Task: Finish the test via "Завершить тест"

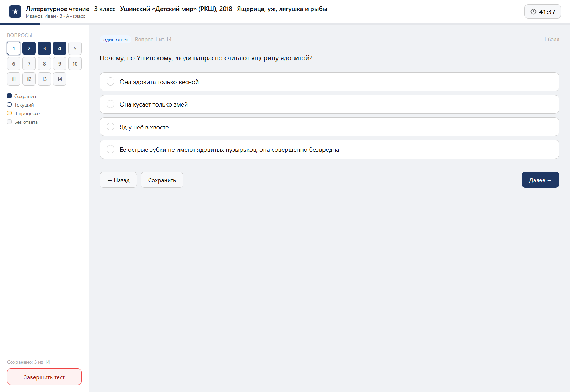Action: (x=44, y=377)
